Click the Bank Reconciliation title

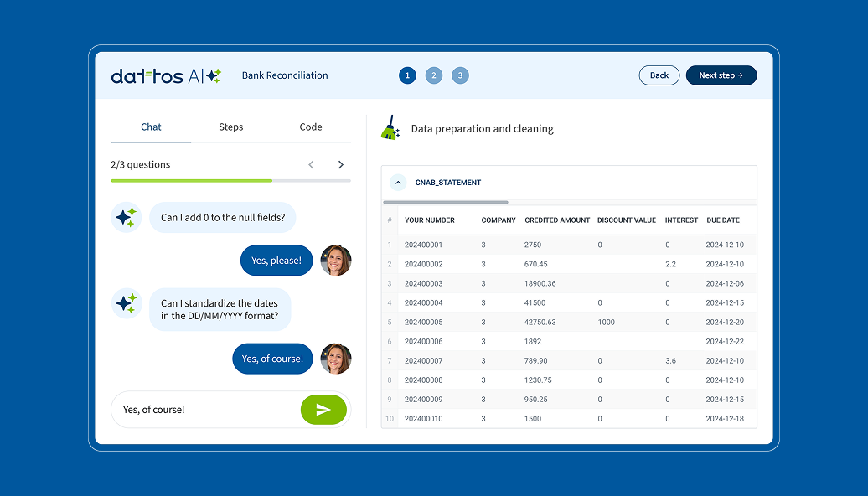(285, 75)
